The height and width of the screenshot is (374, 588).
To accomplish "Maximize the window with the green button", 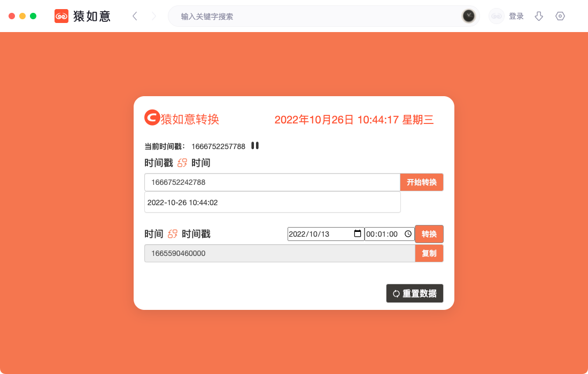I will [33, 16].
